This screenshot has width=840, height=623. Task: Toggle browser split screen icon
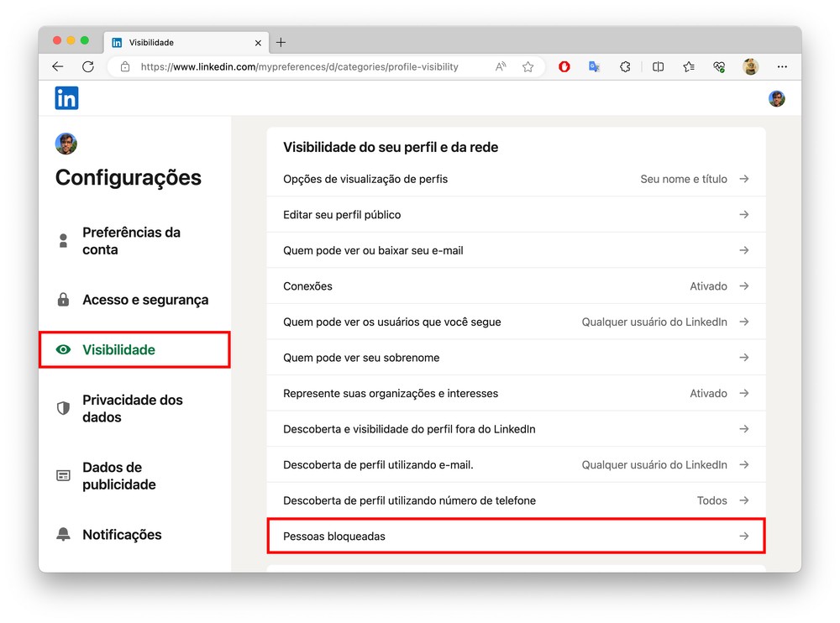coord(658,66)
